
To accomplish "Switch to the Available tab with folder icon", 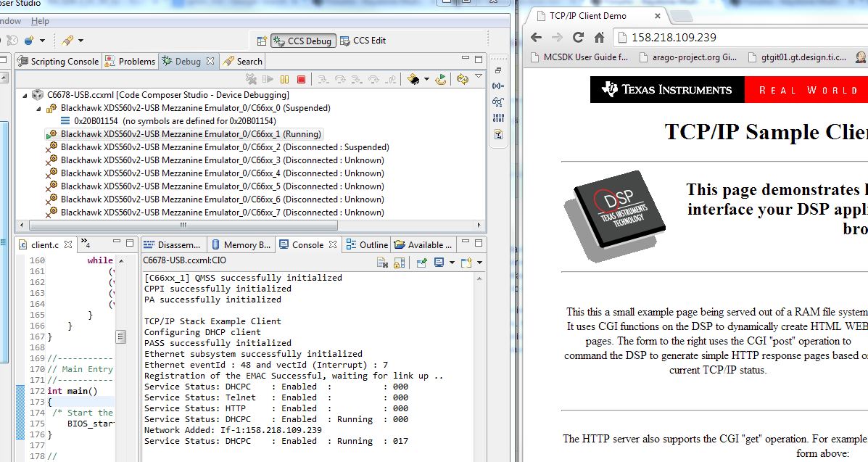I will click(x=423, y=245).
